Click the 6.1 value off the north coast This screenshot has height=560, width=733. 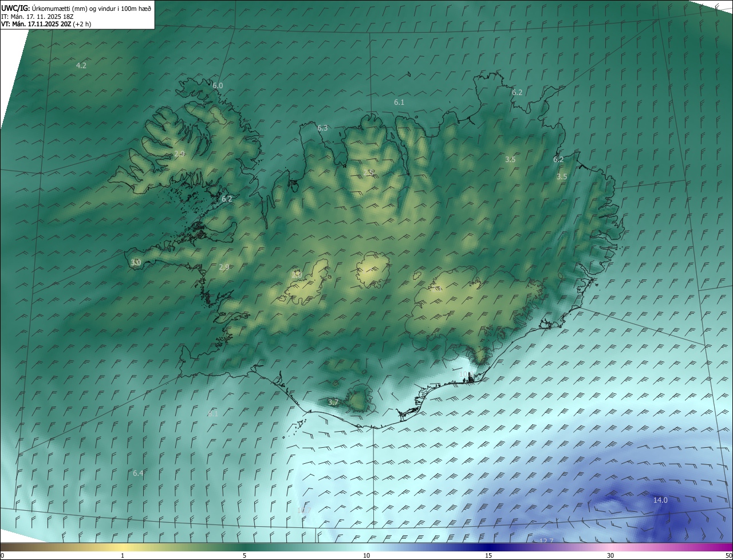(x=399, y=102)
